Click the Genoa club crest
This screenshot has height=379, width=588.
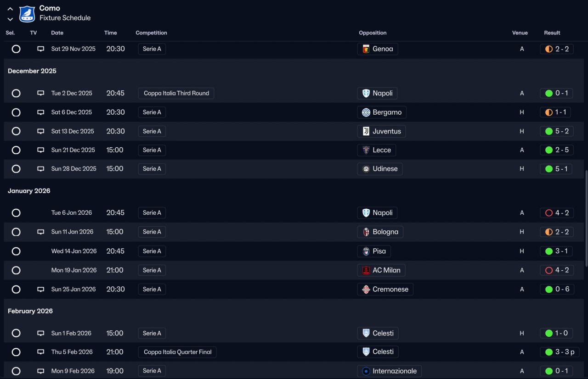366,49
